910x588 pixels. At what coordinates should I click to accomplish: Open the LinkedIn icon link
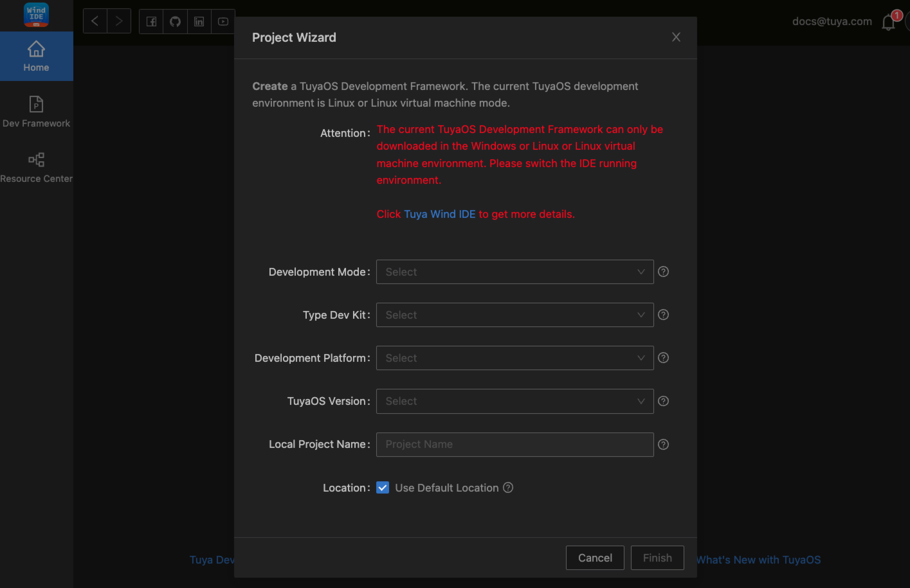pos(199,22)
